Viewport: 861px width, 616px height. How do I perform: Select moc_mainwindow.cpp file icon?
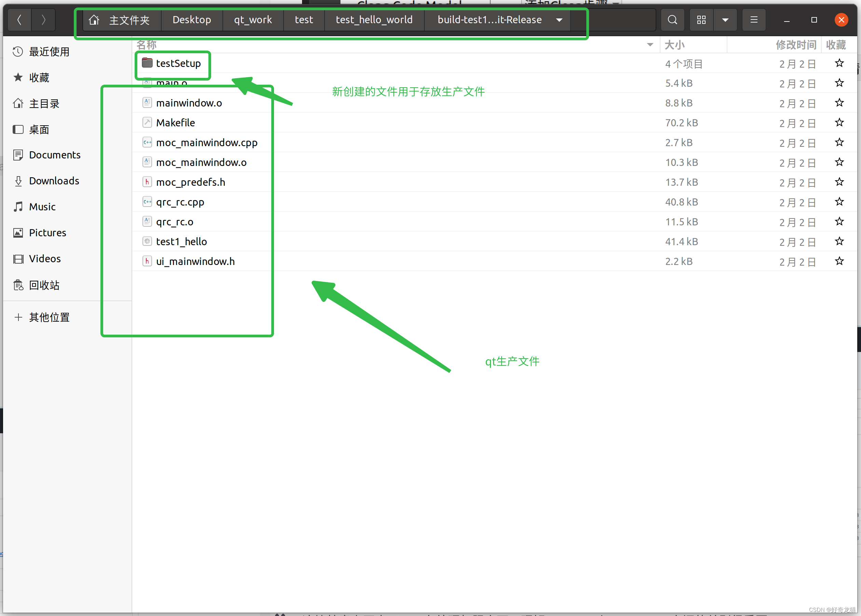147,142
